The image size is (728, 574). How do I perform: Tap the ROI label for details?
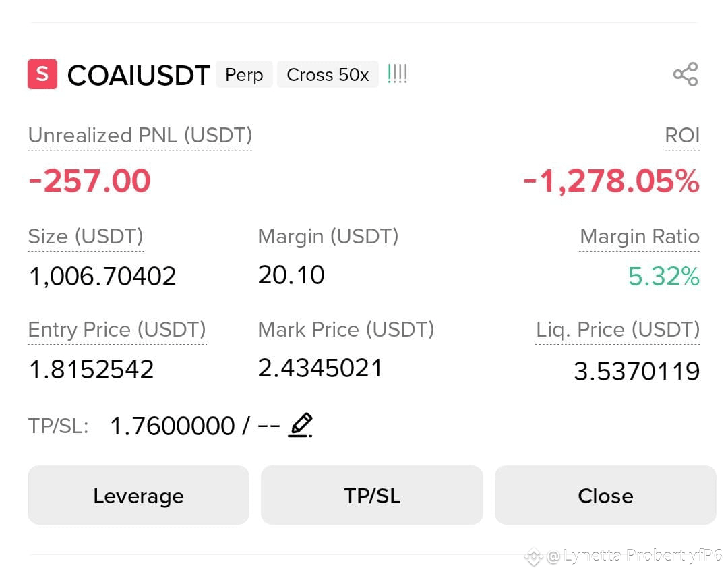682,136
